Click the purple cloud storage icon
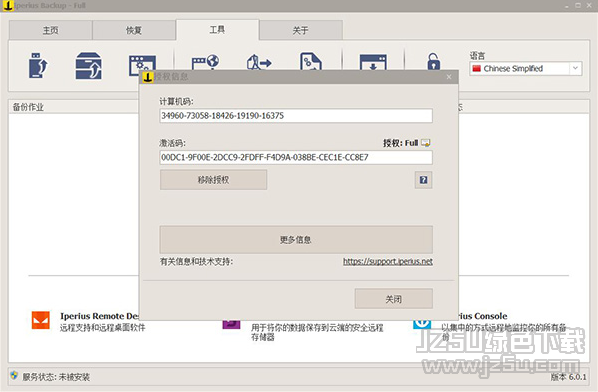 tap(231, 324)
